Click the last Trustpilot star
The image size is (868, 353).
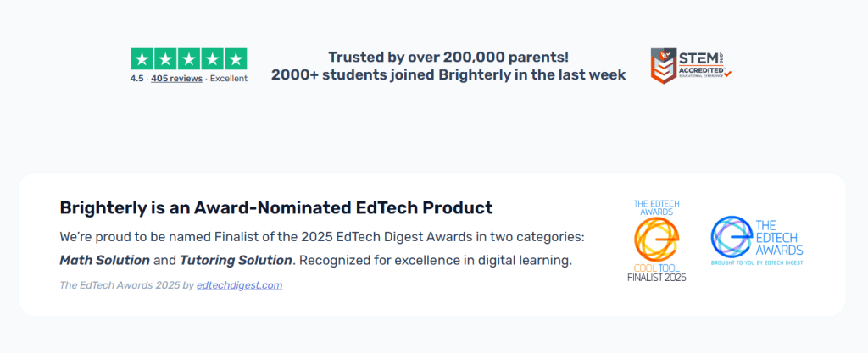pyautogui.click(x=236, y=59)
